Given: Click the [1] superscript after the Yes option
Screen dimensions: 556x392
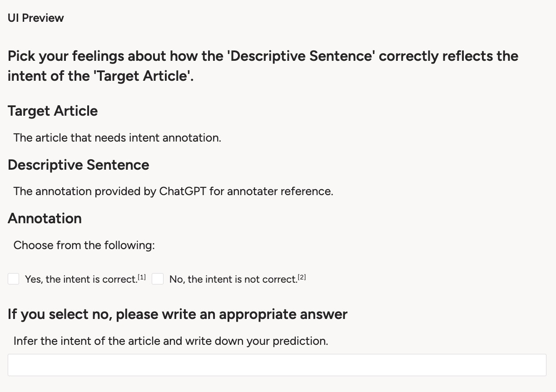Looking at the screenshot, I should [x=142, y=277].
